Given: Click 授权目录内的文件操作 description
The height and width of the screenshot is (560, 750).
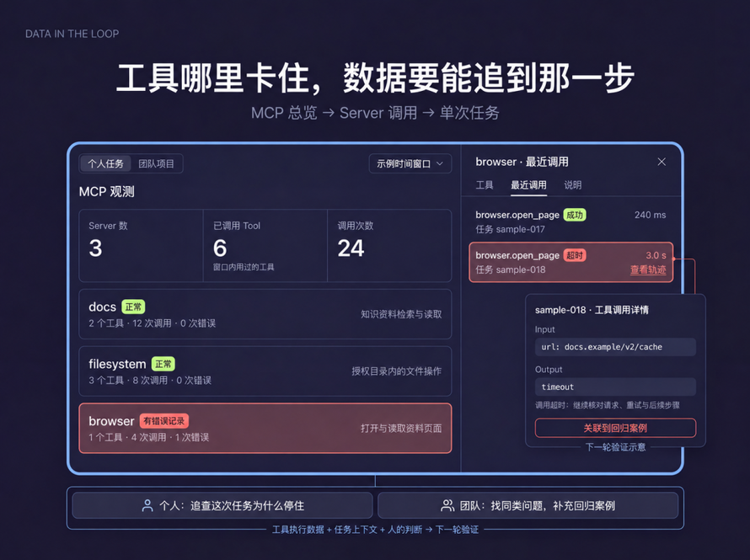Looking at the screenshot, I should tap(397, 371).
